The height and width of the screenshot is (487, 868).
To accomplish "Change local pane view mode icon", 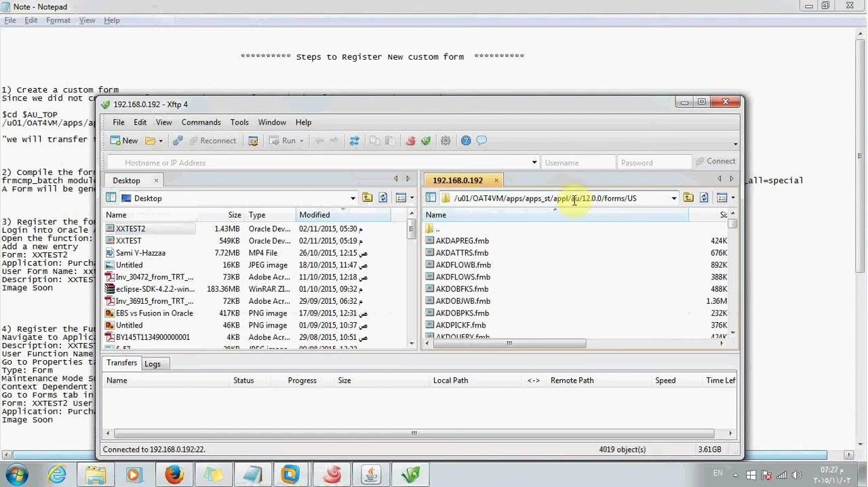I will (401, 198).
